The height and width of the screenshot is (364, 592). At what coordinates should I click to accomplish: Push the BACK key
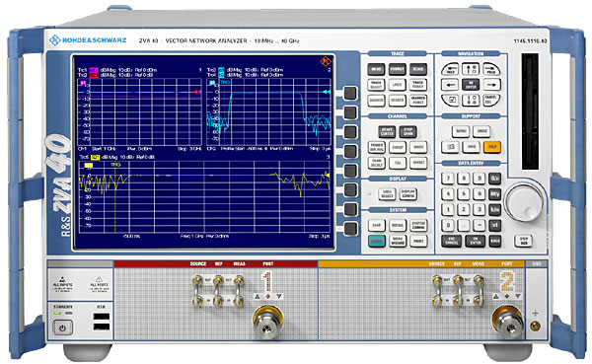tap(495, 241)
